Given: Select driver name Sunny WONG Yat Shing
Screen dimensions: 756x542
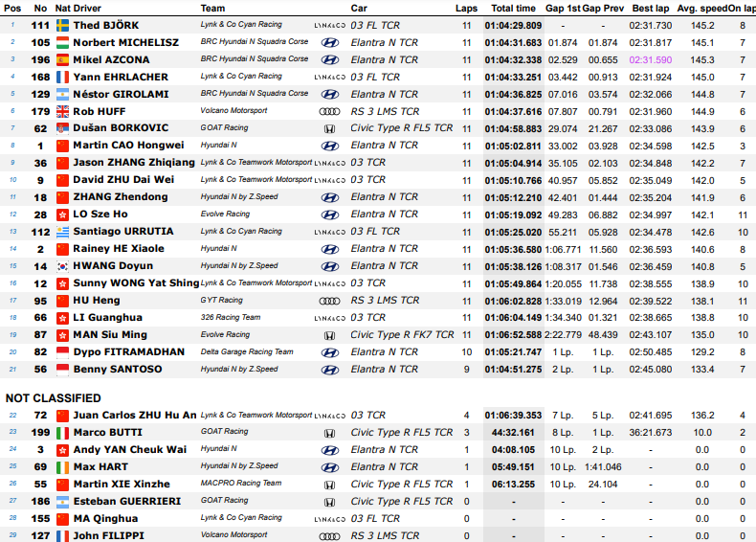Looking at the screenshot, I should (136, 283).
